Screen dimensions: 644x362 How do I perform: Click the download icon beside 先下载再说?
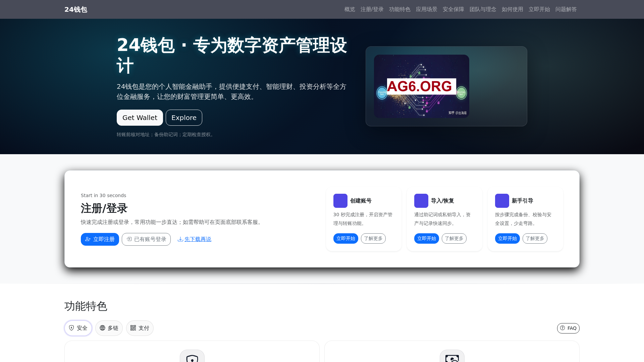[180, 239]
